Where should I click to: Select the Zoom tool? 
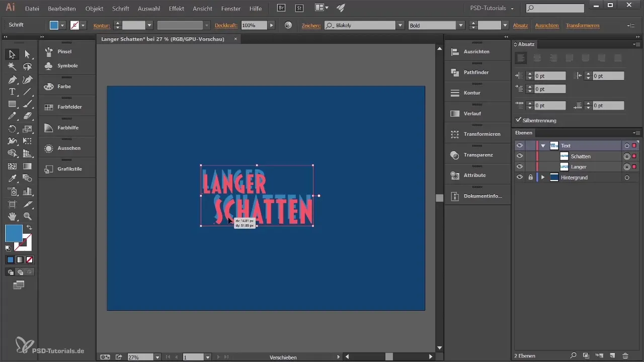point(28,216)
